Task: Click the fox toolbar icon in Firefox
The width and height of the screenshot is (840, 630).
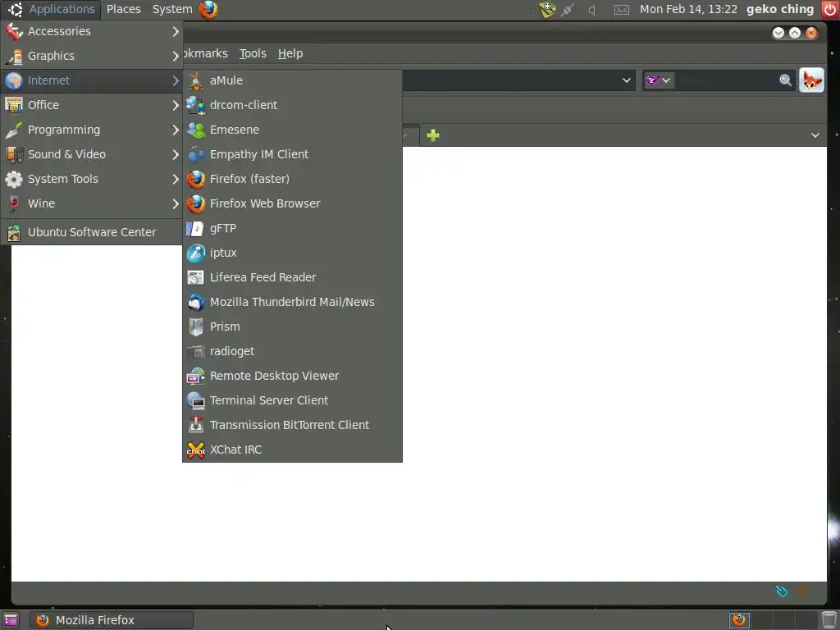Action: coord(811,80)
